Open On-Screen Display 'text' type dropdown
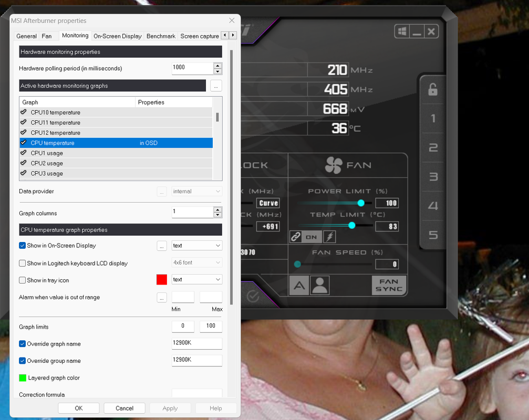The width and height of the screenshot is (529, 420). [197, 245]
